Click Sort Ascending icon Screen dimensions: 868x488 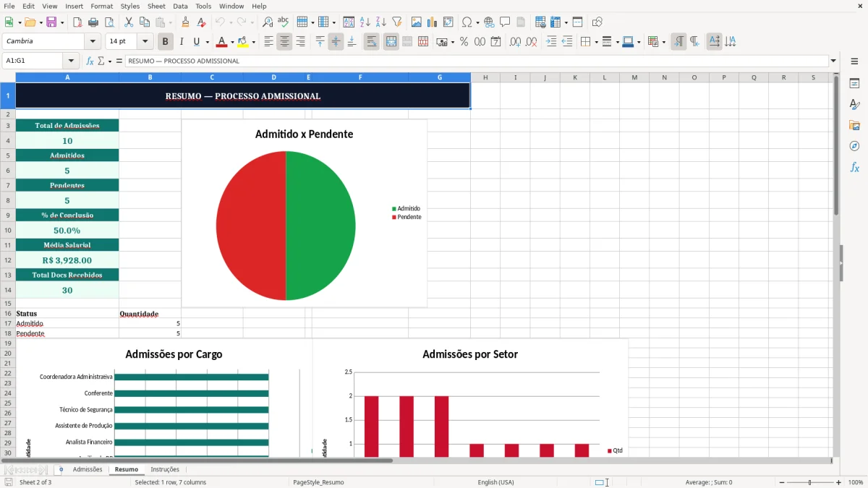click(x=365, y=22)
